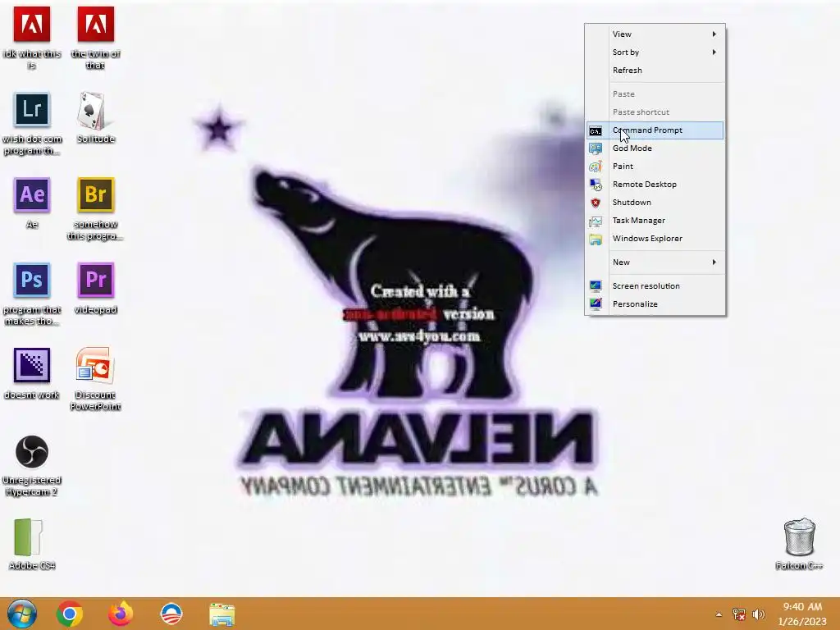Image resolution: width=840 pixels, height=630 pixels.
Task: Click the grayed-out Paste menu entry
Action: point(655,94)
